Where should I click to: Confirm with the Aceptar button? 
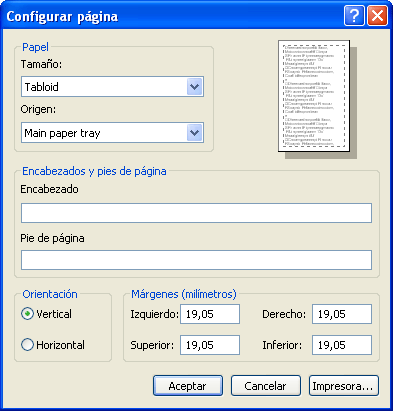[188, 386]
